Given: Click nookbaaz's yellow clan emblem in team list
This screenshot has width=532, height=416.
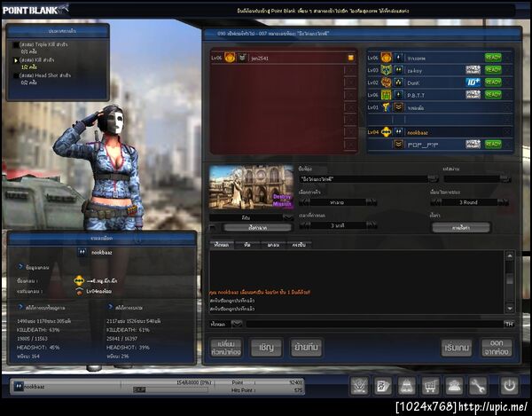Looking at the screenshot, I should tap(386, 132).
